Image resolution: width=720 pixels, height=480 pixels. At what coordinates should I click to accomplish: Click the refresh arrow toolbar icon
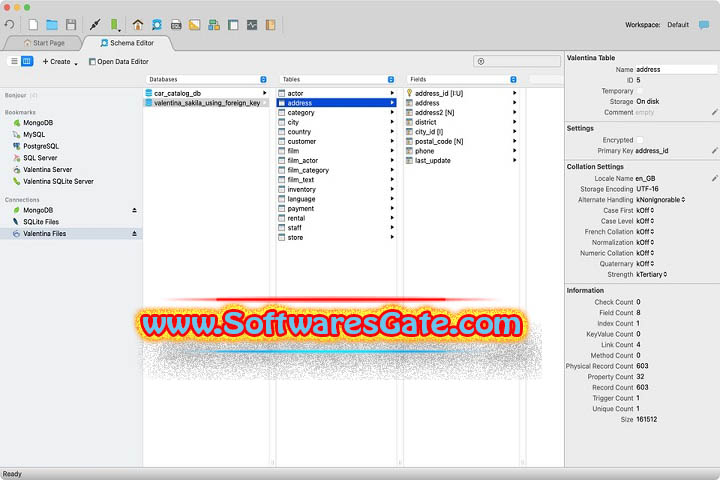click(x=9, y=24)
